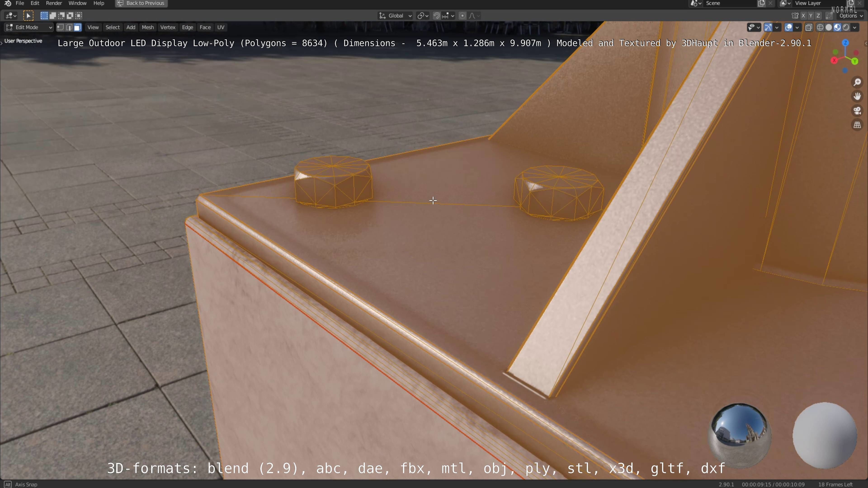Screen dimensions: 868x488
Task: Open the viewport Edge menu
Action: click(x=187, y=28)
